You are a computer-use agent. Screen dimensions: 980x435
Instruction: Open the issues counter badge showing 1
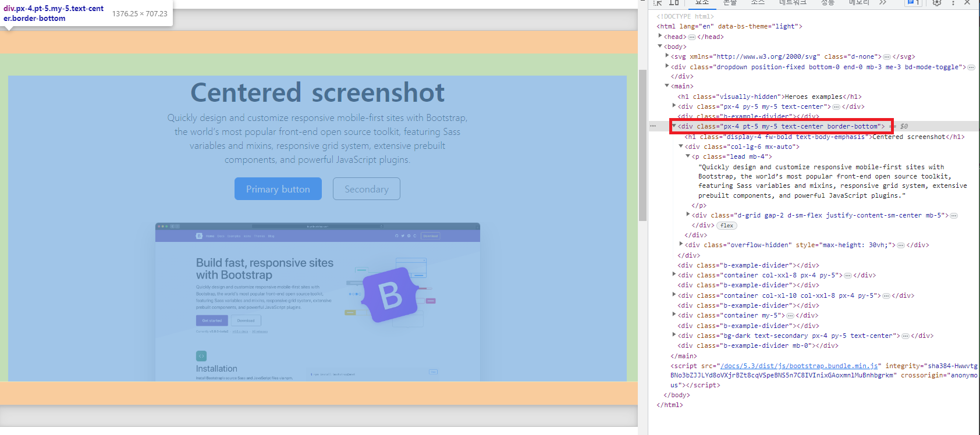(913, 2)
